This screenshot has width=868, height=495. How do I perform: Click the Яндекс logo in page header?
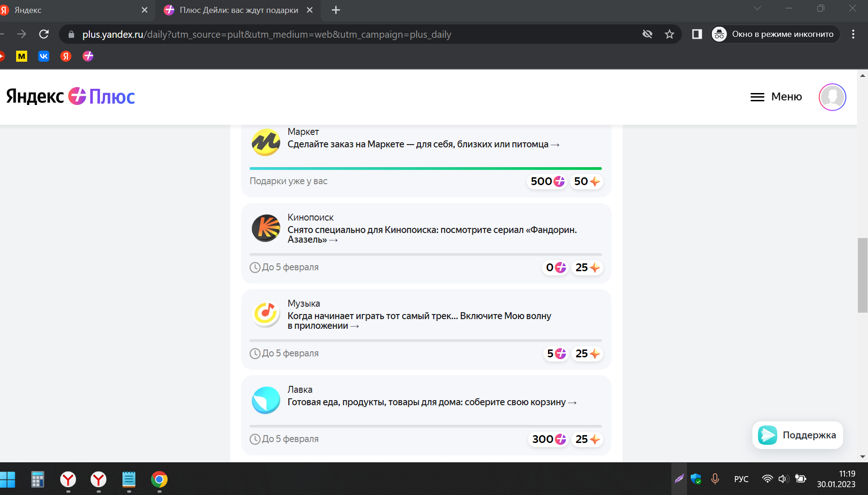point(35,96)
